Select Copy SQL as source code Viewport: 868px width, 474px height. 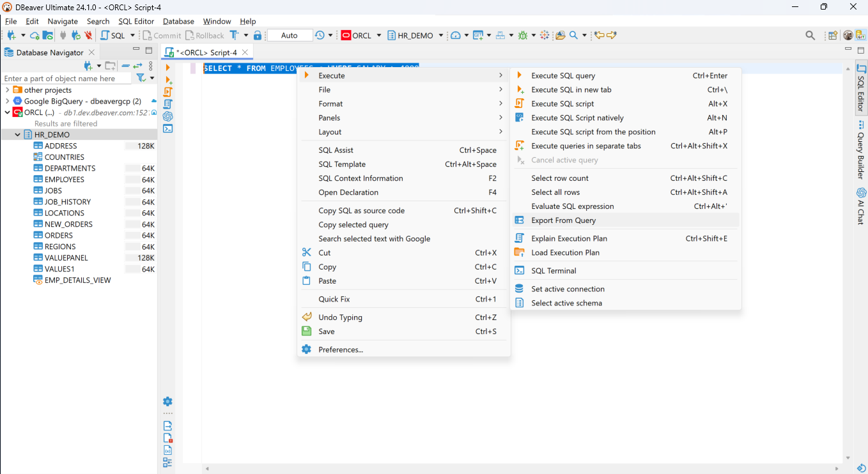coord(404,210)
